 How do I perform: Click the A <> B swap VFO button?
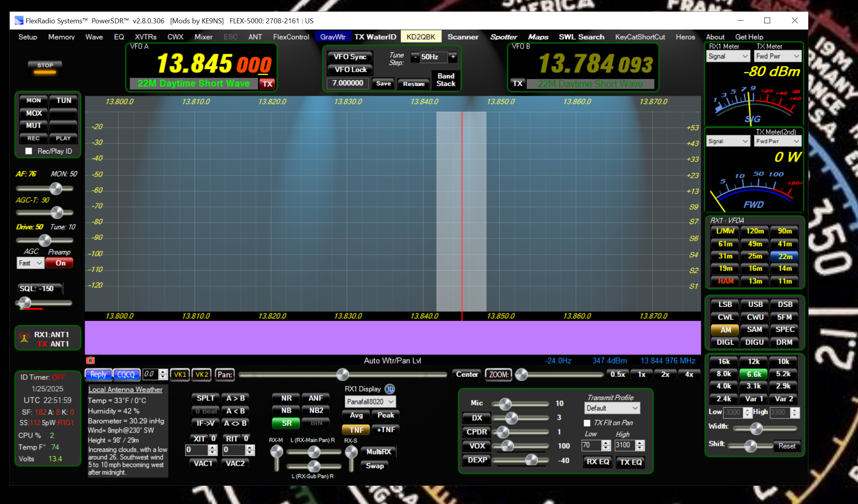pos(235,423)
